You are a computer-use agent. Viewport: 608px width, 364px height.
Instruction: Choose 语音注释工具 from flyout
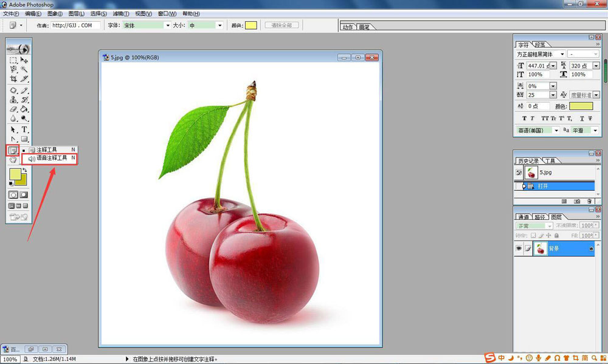click(x=50, y=158)
